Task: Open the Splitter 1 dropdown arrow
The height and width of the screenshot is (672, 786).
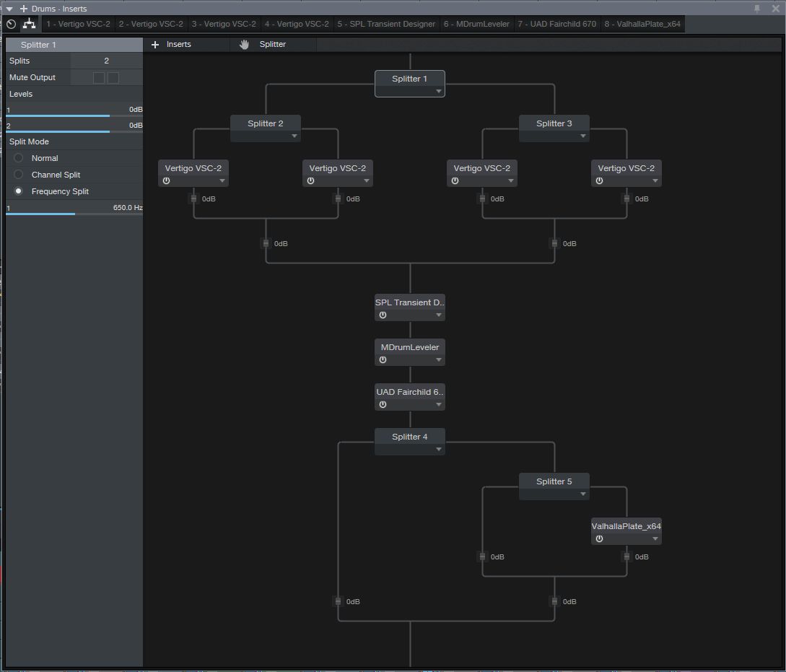Action: pyautogui.click(x=439, y=91)
